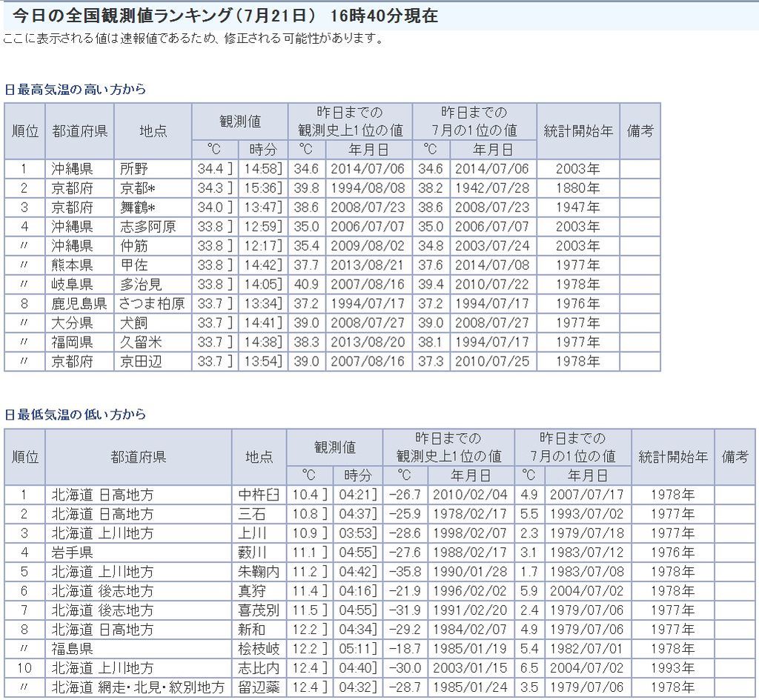Click the 熊本県 prefecture cell

tap(72, 265)
